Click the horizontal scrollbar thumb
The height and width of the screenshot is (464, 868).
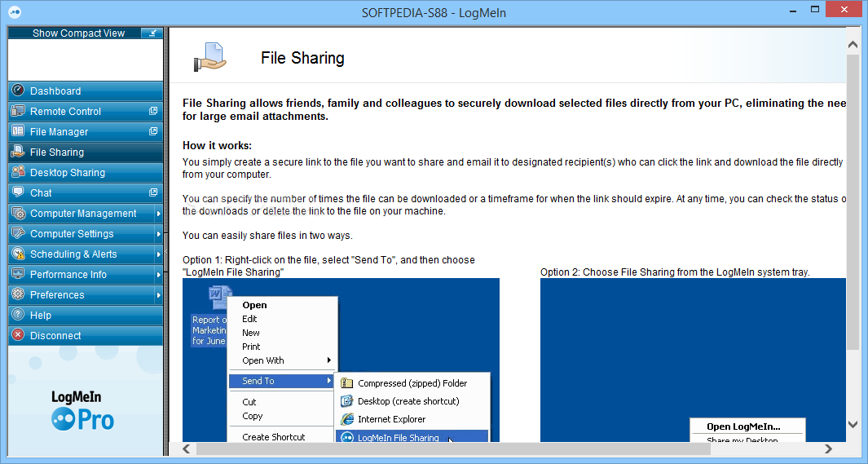(452, 449)
